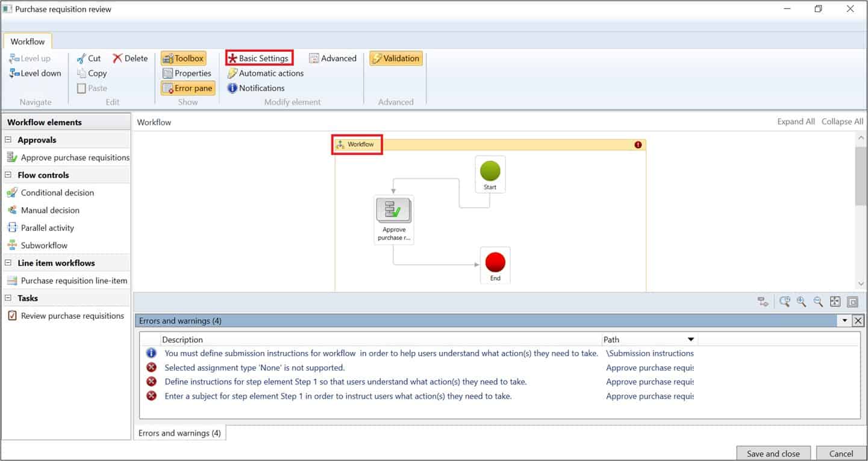The height and width of the screenshot is (461, 868).
Task: Select the Errors and warnings tab
Action: (x=179, y=433)
